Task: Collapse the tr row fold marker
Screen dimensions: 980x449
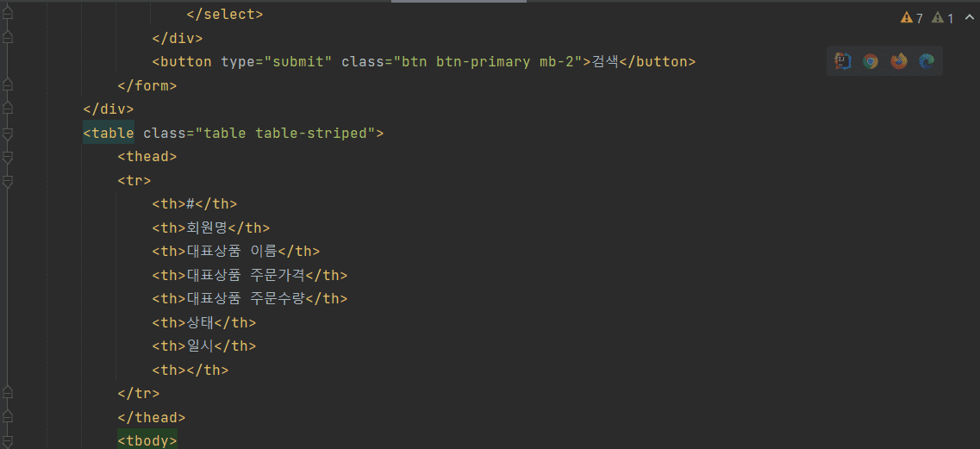Action: (8, 181)
